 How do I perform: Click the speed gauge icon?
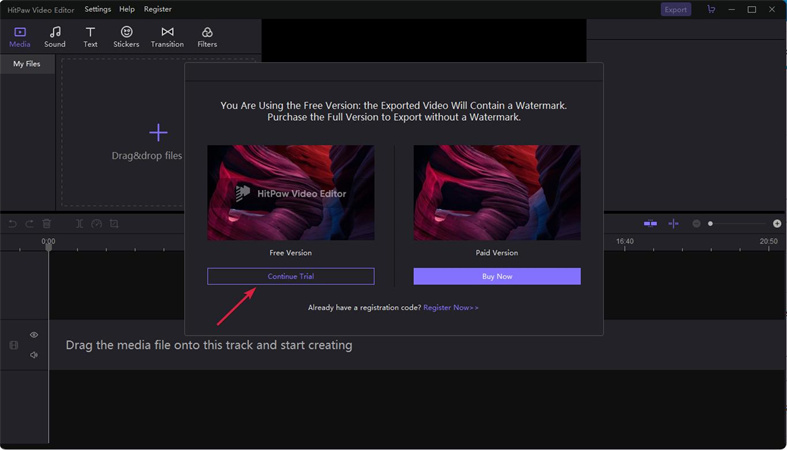pos(97,224)
